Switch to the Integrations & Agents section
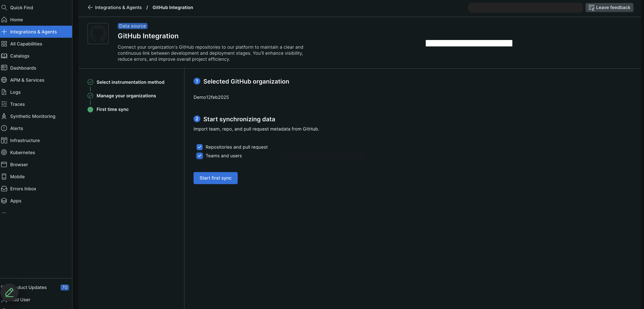The image size is (644, 309). tap(33, 32)
